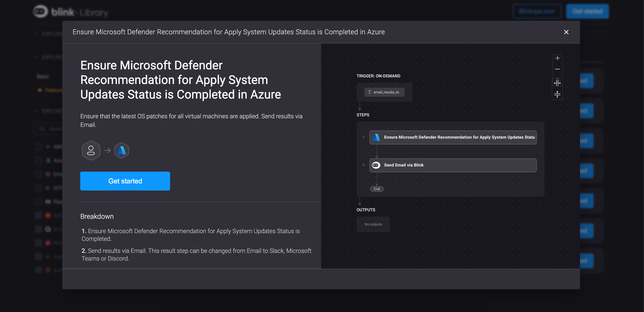Screen dimensions: 644x312
Task: Click the Blink icon in step 2
Action: point(376,165)
